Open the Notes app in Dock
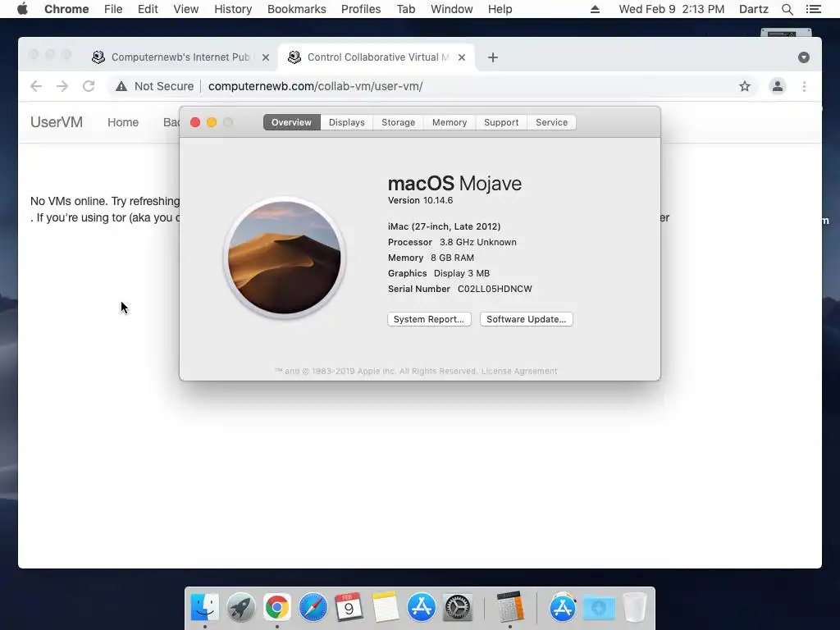The width and height of the screenshot is (840, 630). 386,608
